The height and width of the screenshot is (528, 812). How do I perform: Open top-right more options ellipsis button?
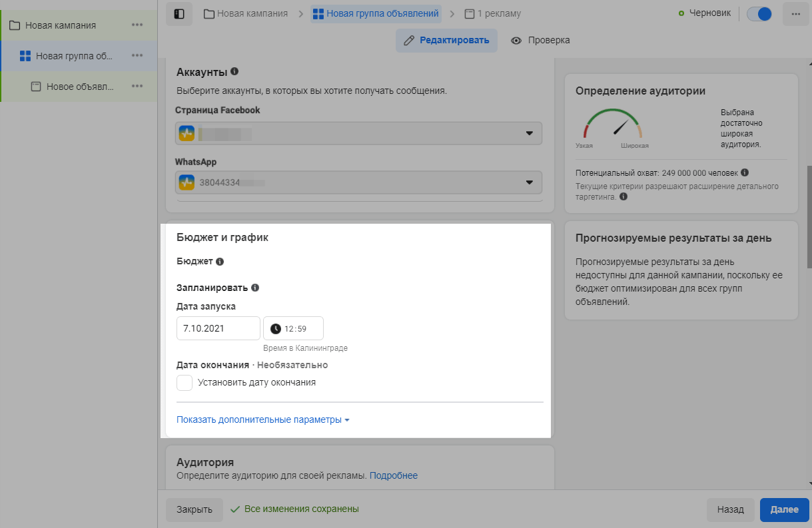(x=795, y=14)
